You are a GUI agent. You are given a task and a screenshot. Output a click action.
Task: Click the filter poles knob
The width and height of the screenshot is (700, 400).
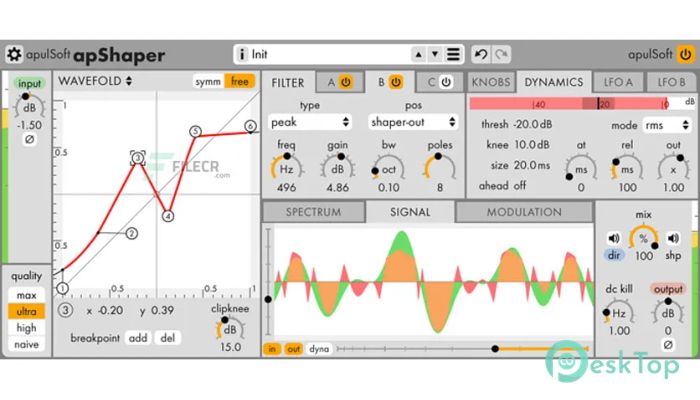440,169
